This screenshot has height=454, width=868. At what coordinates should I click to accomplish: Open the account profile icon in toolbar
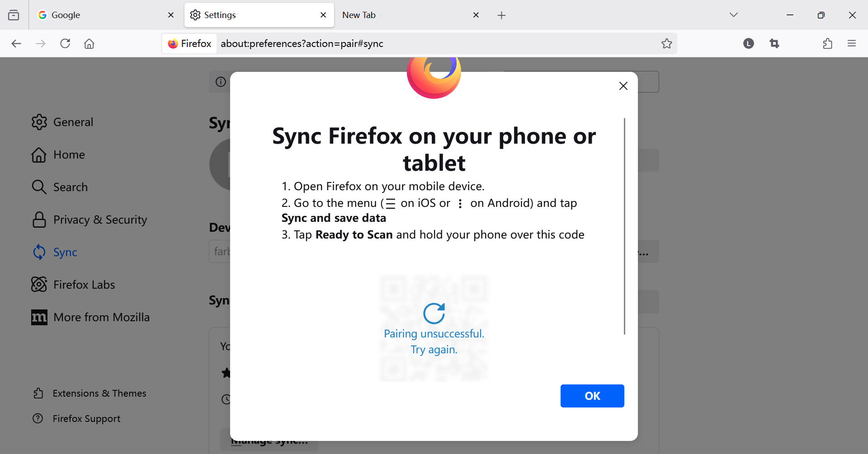(x=748, y=43)
